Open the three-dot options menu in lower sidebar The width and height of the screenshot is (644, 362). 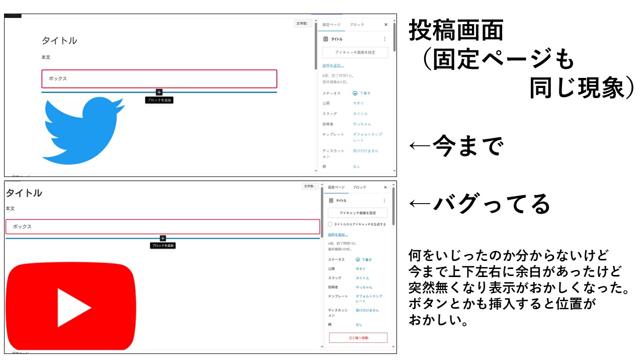[384, 200]
